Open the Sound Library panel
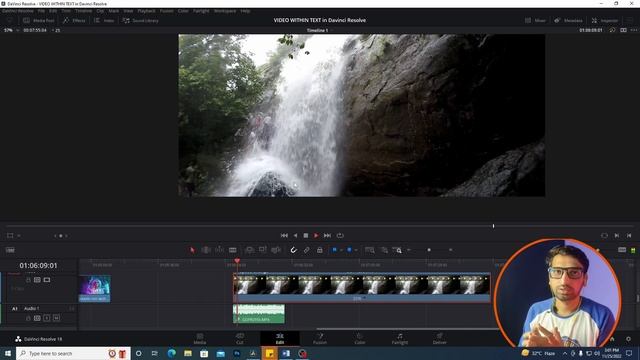Screen dimensions: 640x360 (x=141, y=20)
